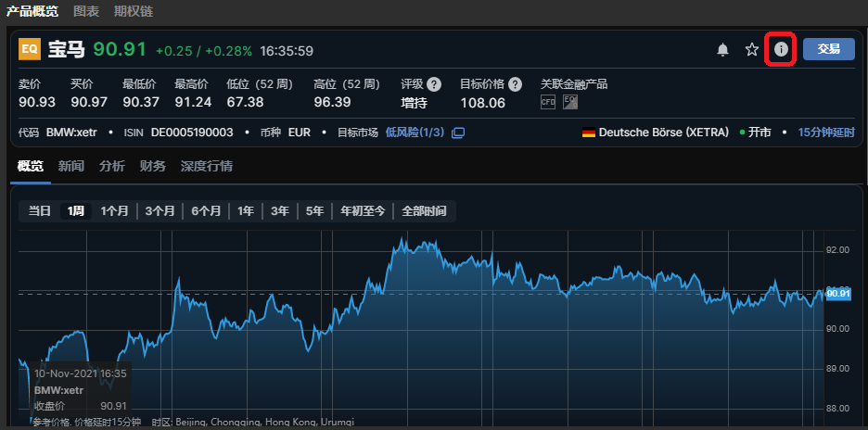Set chart range to 当日
The height and width of the screenshot is (430, 868).
39,211
